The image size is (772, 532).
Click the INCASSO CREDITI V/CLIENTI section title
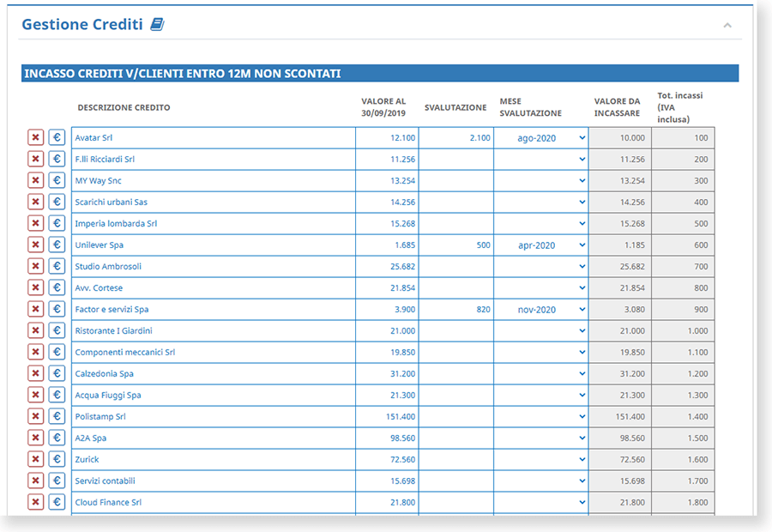point(182,74)
